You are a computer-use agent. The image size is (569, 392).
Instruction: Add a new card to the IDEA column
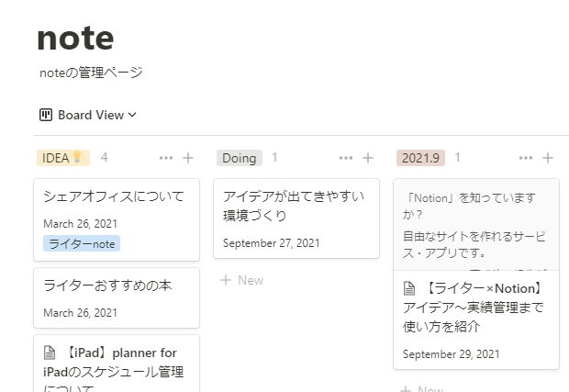(x=188, y=158)
